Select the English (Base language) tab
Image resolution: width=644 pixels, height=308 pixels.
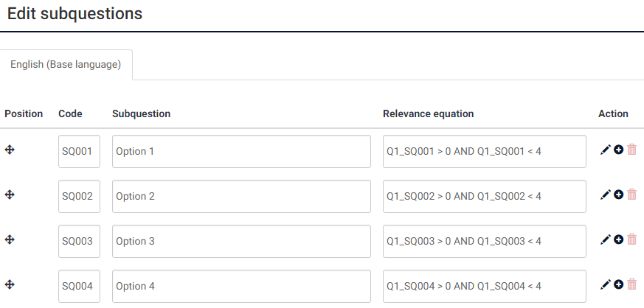point(66,65)
